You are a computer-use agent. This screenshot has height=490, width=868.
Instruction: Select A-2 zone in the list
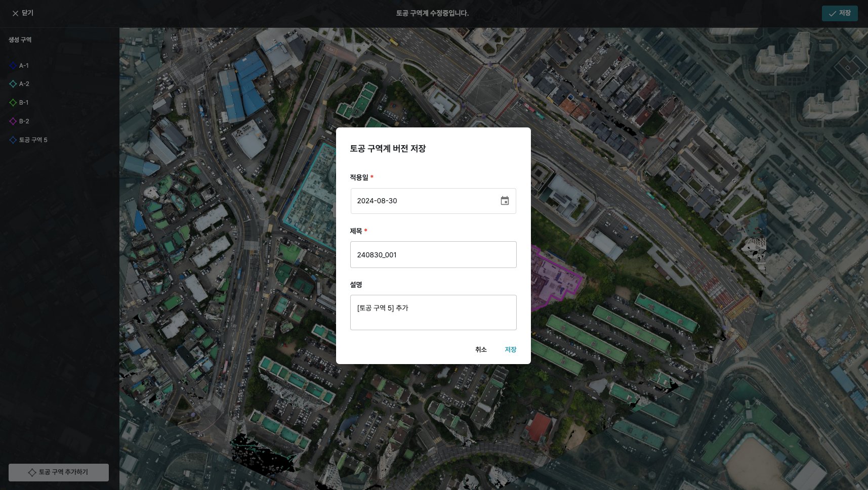coord(24,84)
